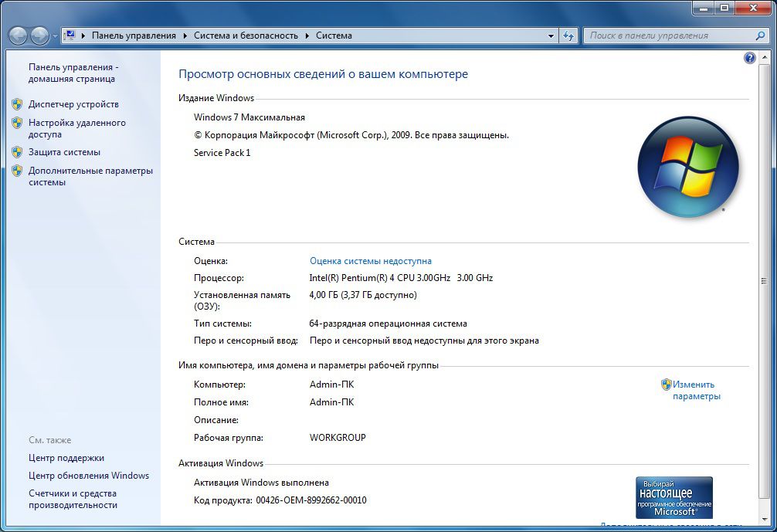
Task: Go to Панель управления breadcrumb item
Action: pyautogui.click(x=134, y=36)
